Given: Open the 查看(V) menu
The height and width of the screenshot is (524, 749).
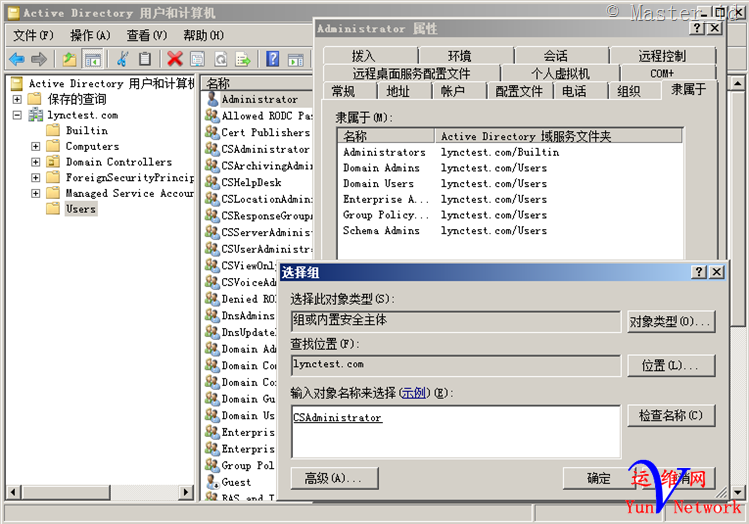Looking at the screenshot, I should 147,35.
